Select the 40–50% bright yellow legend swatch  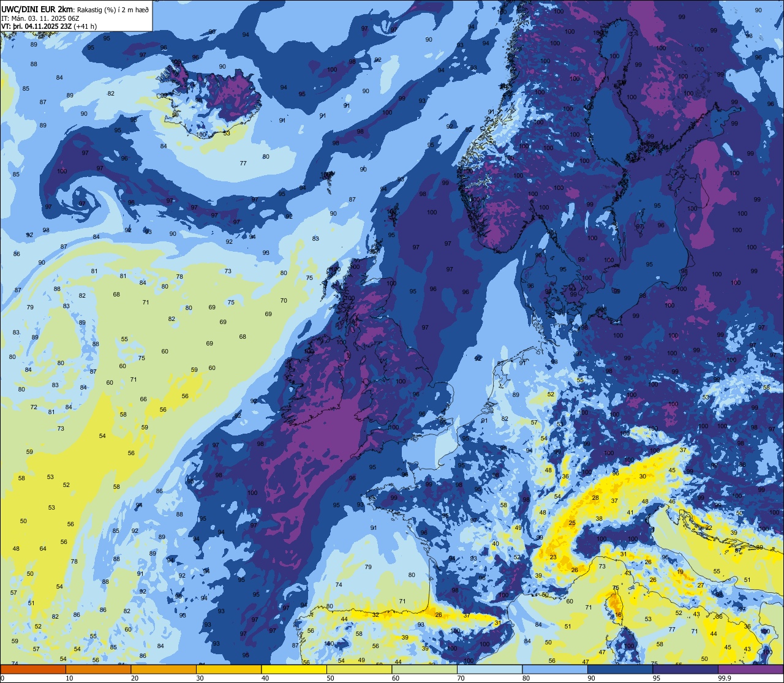pyautogui.click(x=294, y=669)
